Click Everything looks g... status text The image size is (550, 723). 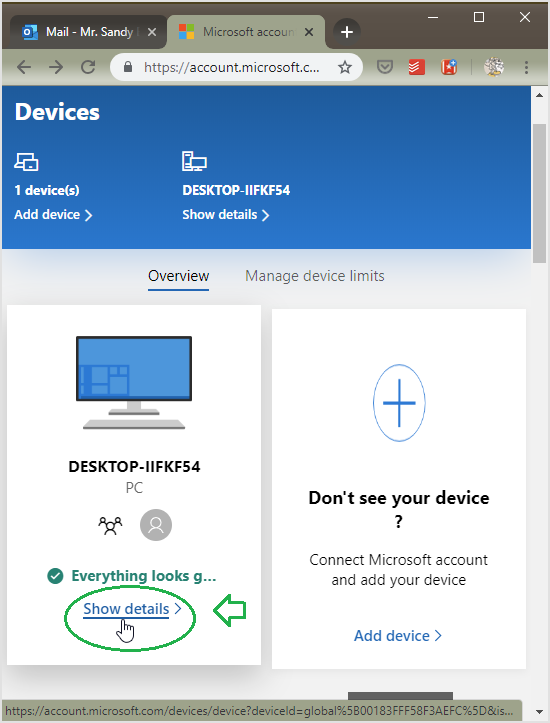[x=143, y=576]
